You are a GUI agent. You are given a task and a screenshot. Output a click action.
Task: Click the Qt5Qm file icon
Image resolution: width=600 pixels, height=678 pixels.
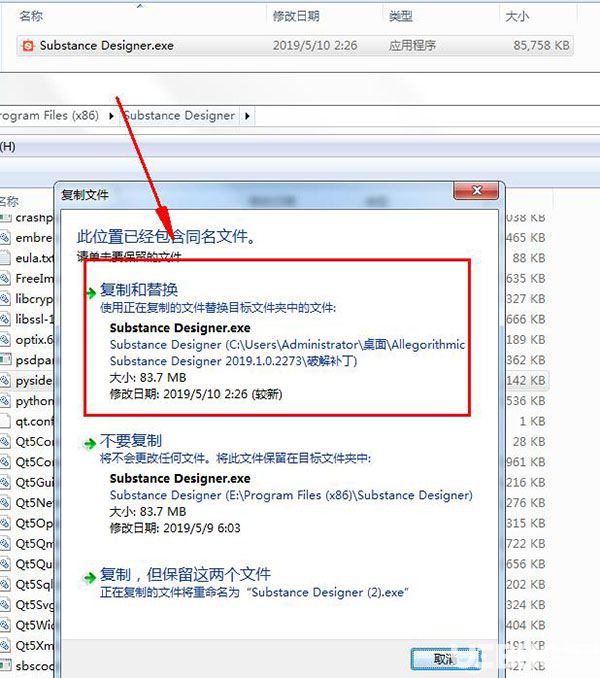point(5,544)
